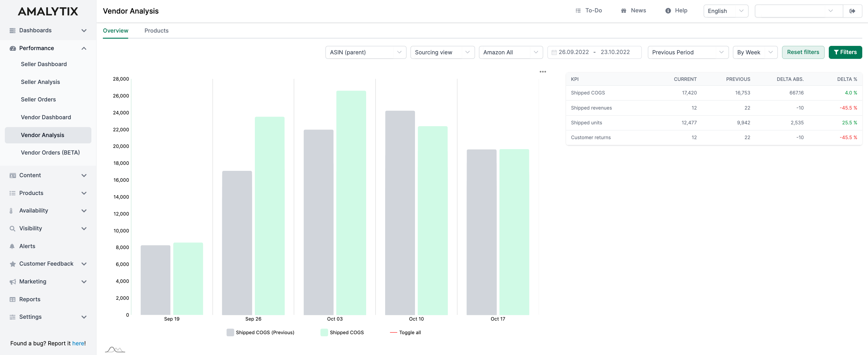Expand the Dashboards menu

click(84, 31)
